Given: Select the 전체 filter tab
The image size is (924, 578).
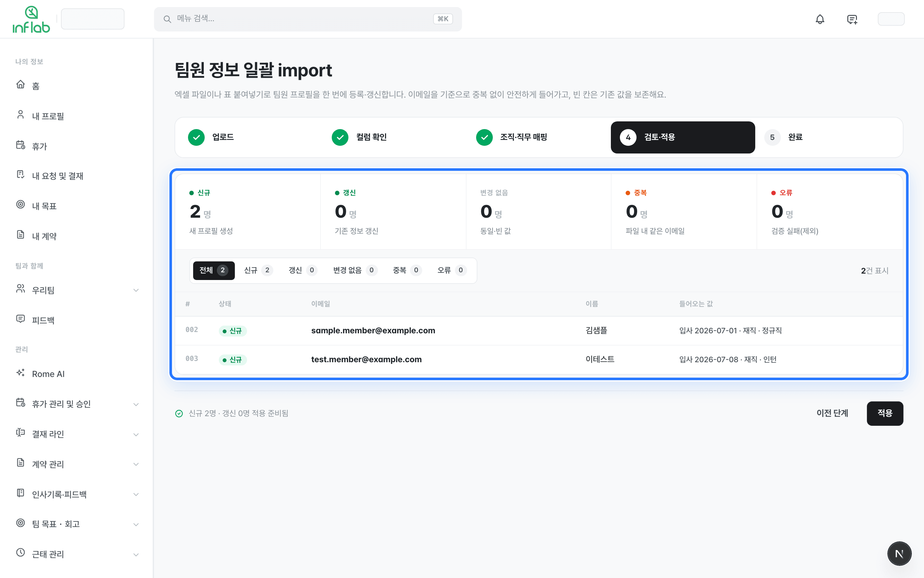Looking at the screenshot, I should (x=214, y=271).
